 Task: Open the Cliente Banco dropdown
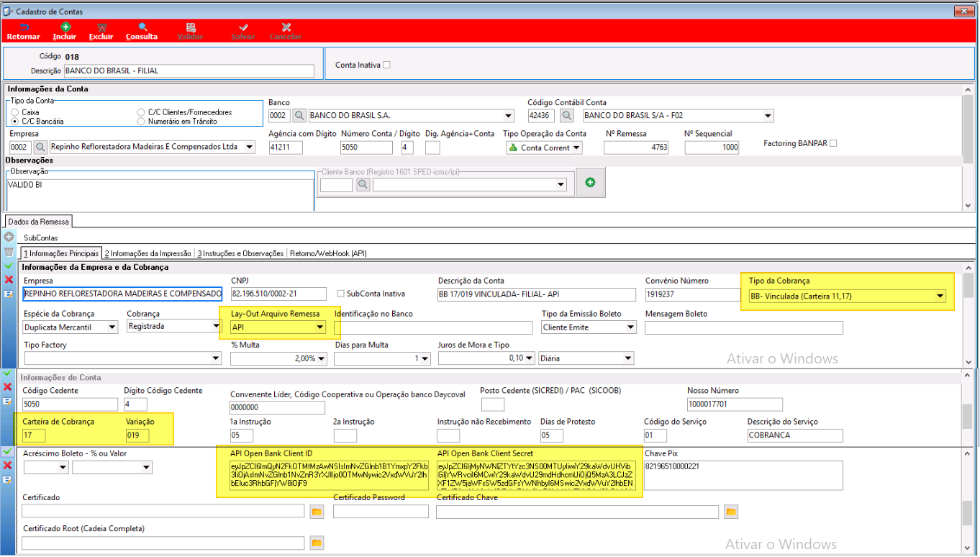[561, 185]
